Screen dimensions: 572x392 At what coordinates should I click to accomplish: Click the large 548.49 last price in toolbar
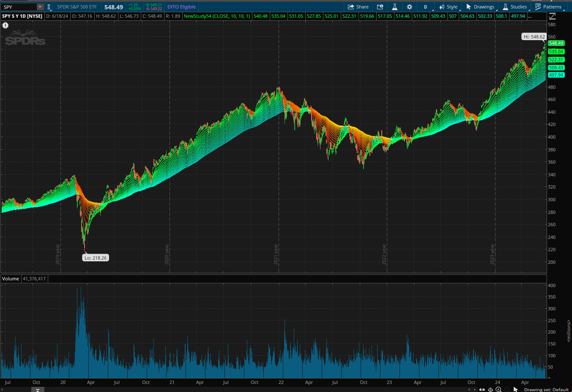tap(114, 7)
